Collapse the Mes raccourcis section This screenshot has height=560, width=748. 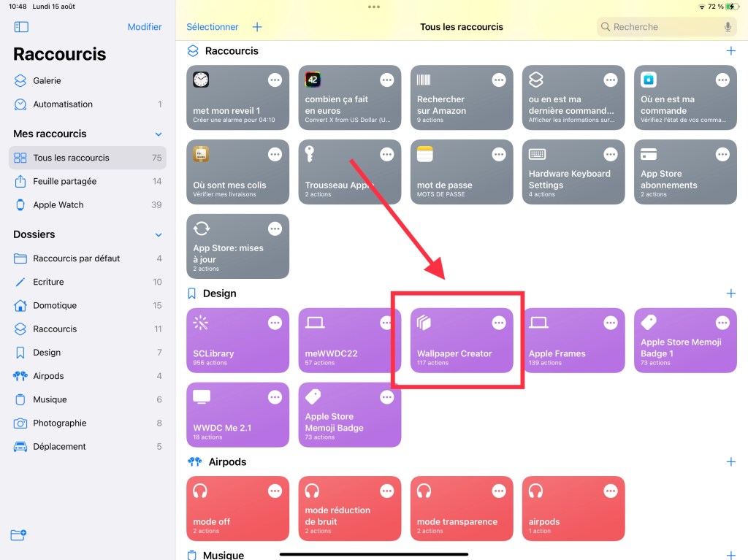click(159, 134)
